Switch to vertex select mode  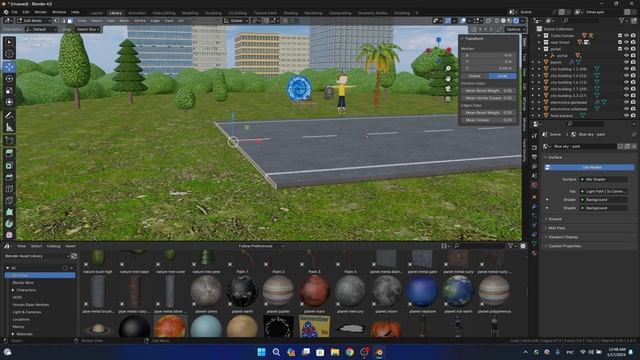pos(57,20)
